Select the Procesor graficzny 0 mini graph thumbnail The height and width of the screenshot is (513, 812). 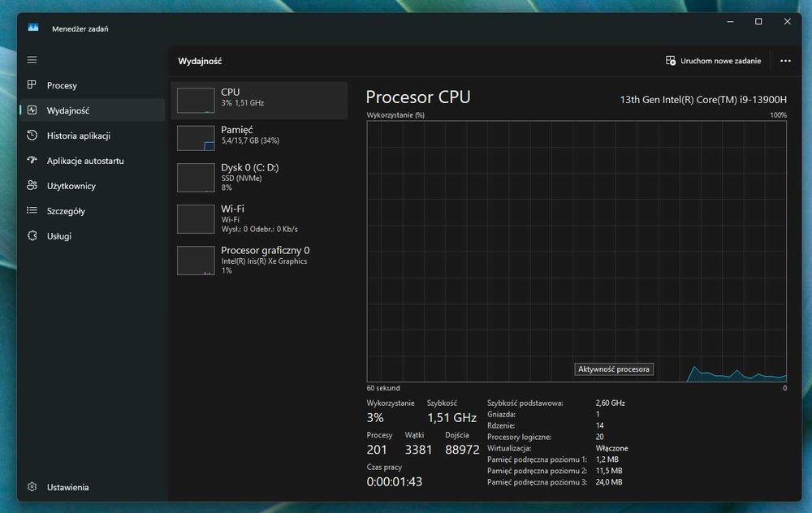pos(196,261)
